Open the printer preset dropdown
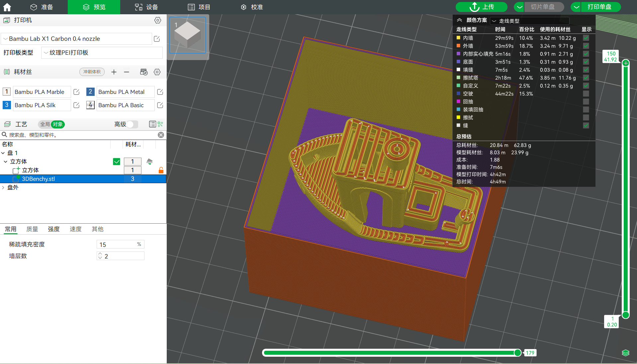Viewport: 637px width, 364px height. [77, 39]
